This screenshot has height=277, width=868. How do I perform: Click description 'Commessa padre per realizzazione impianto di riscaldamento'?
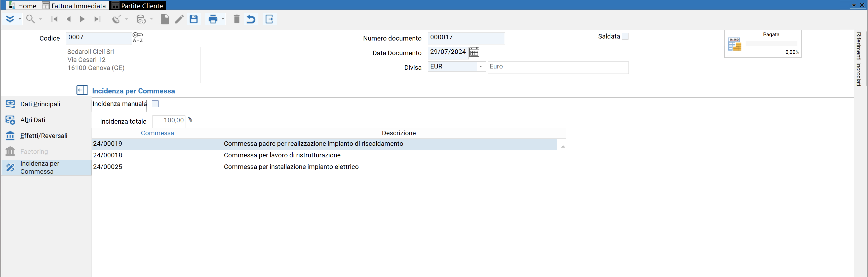tap(313, 144)
